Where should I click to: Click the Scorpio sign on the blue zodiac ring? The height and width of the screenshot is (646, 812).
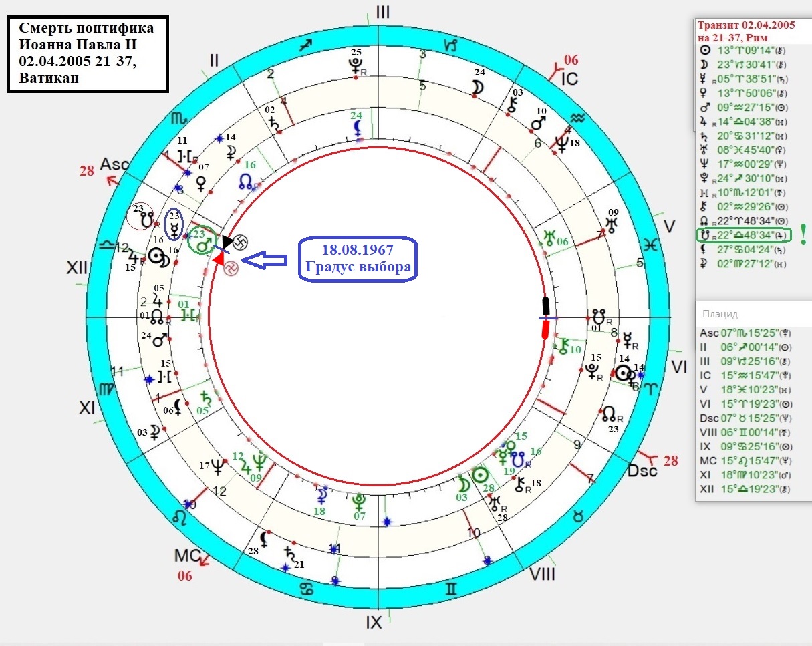point(179,118)
